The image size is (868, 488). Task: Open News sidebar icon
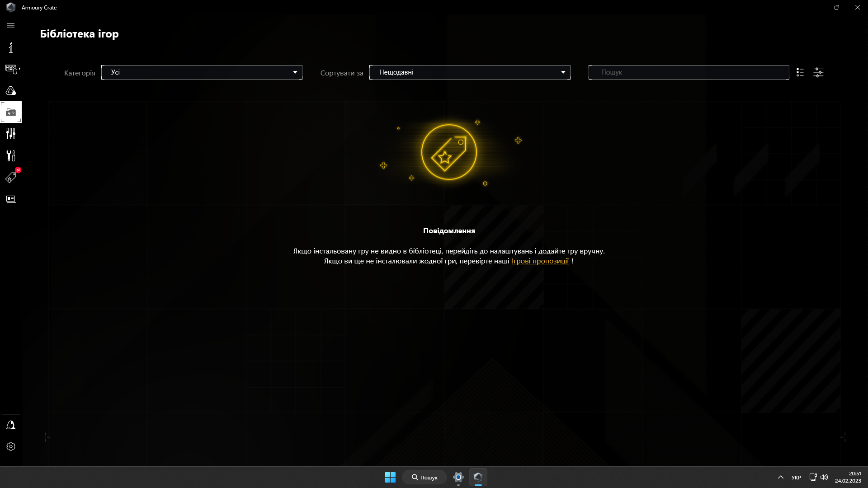point(11,199)
